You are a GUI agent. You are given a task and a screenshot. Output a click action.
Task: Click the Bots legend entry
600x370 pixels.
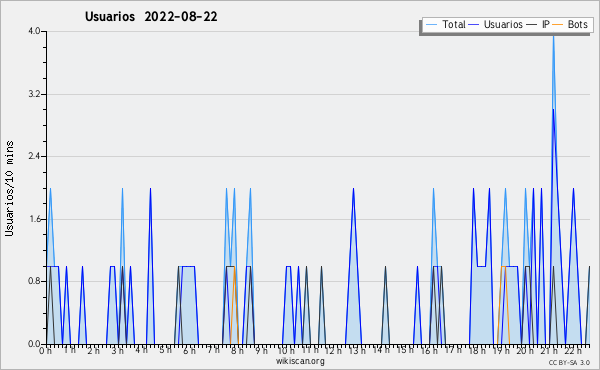click(570, 24)
